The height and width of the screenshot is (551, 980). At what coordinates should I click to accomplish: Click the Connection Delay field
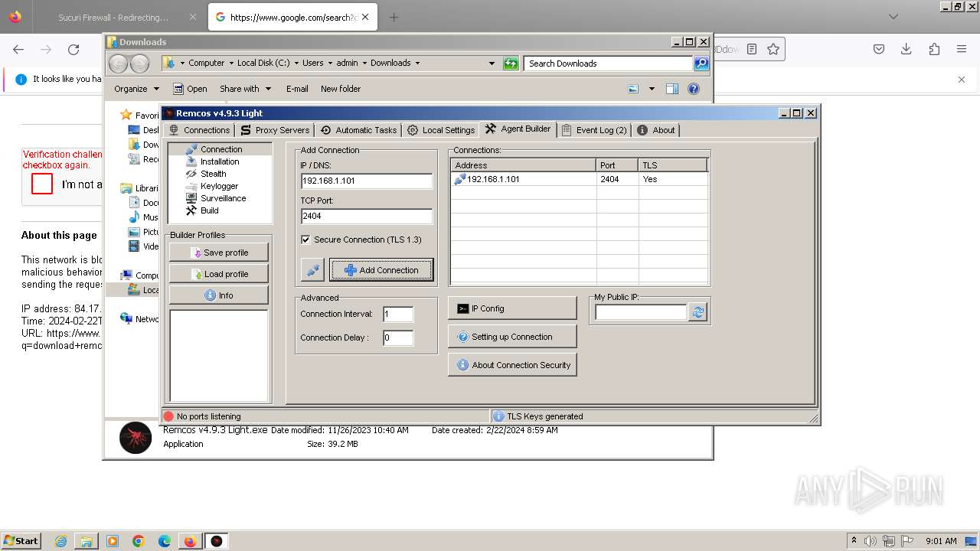[397, 337]
